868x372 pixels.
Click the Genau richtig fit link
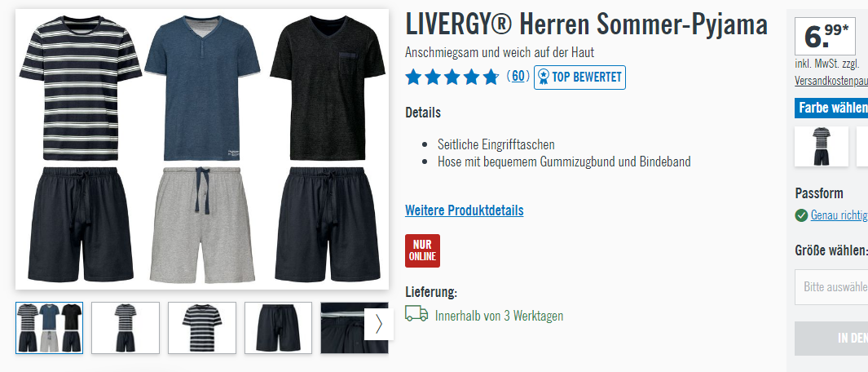839,215
